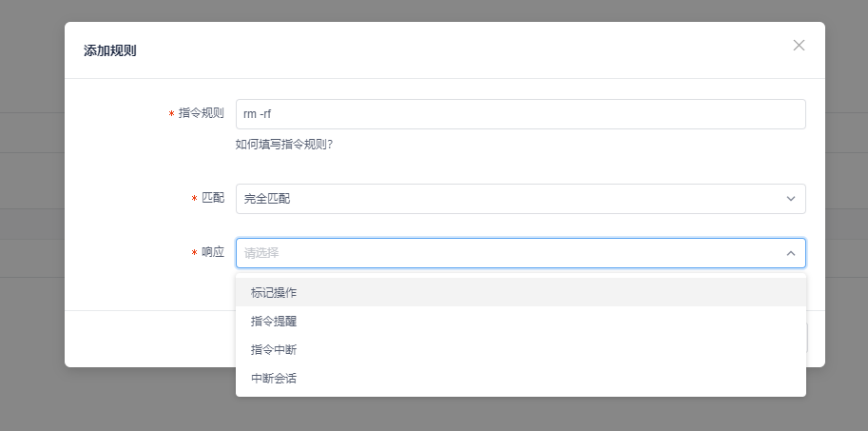Screen dimensions: 868x431
Task: Close the 添加规则 dialog with the X
Action: 799,46
